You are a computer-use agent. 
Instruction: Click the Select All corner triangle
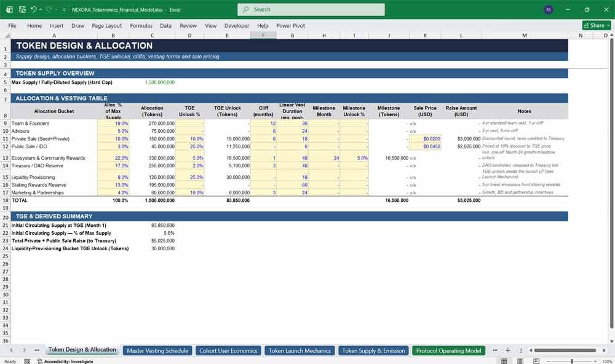click(x=7, y=35)
